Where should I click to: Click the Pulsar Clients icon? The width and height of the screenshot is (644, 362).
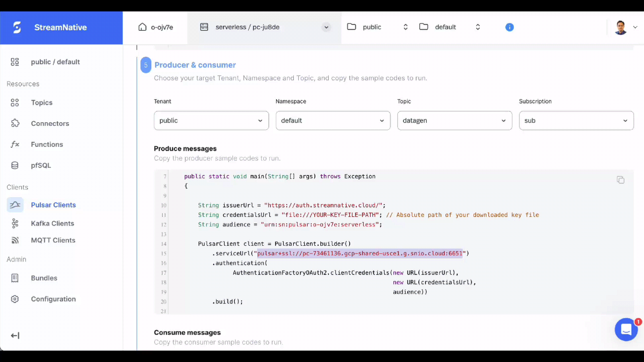tap(15, 205)
